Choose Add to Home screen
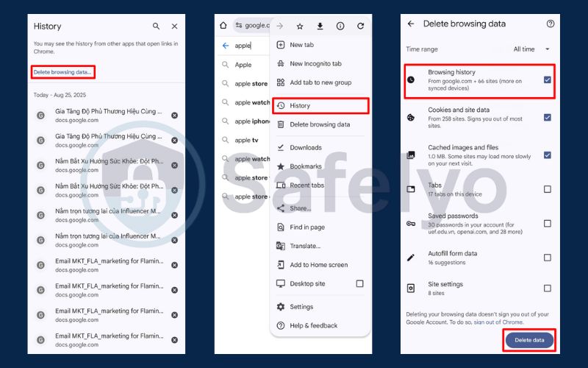 coord(320,265)
